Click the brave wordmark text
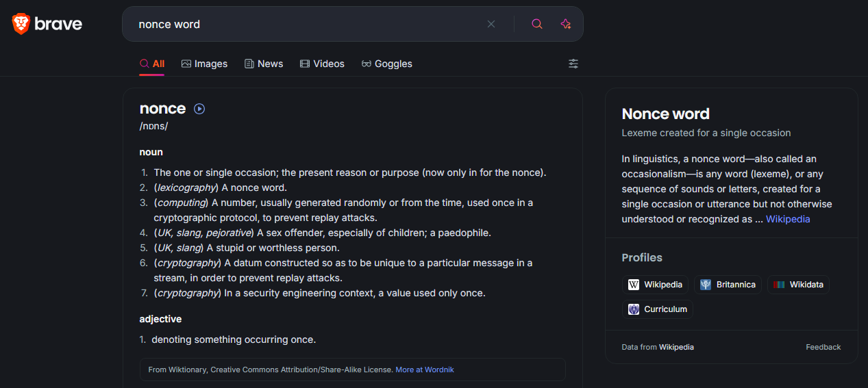868x388 pixels. click(58, 24)
